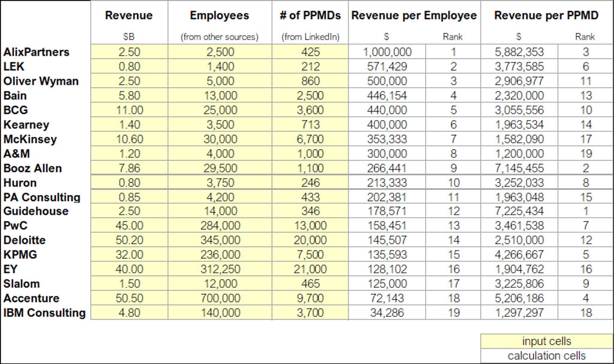Viewport: 614px width, 364px height.
Task: Select the AlixPartners row label
Action: [36, 52]
